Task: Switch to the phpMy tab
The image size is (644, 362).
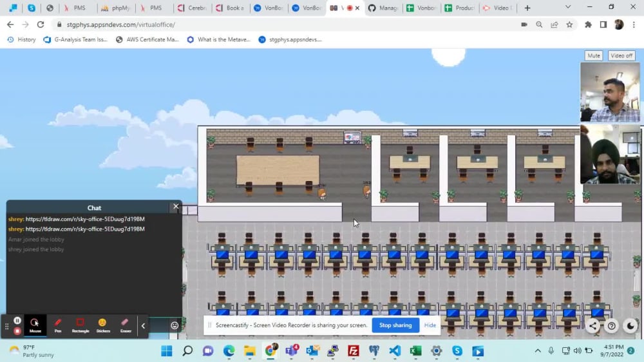Action: coord(116,8)
